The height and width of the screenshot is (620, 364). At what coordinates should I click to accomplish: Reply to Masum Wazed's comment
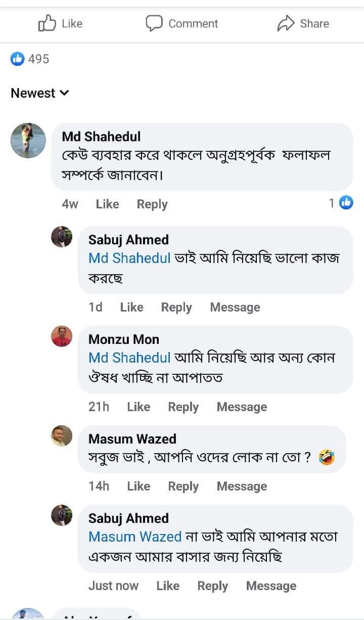tap(183, 486)
